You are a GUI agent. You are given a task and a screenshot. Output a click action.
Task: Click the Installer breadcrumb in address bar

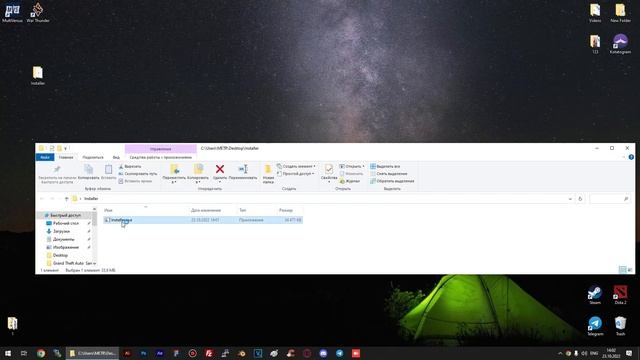[91, 199]
